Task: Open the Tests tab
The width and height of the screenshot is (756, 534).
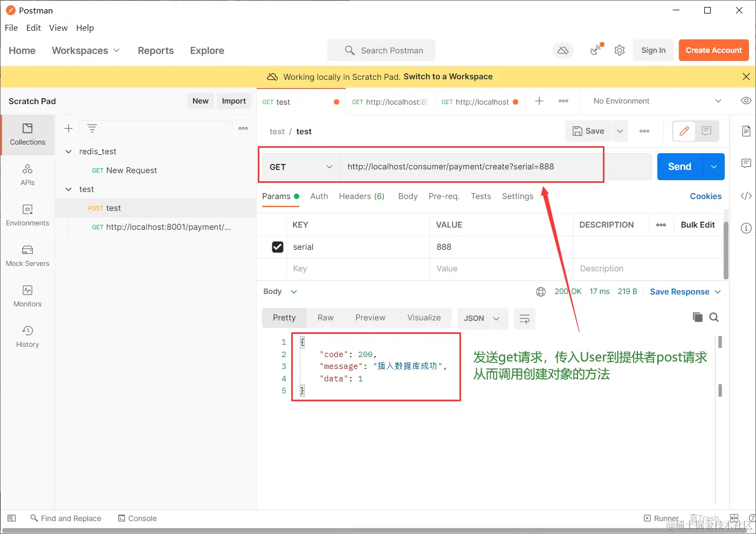Action: pyautogui.click(x=481, y=196)
